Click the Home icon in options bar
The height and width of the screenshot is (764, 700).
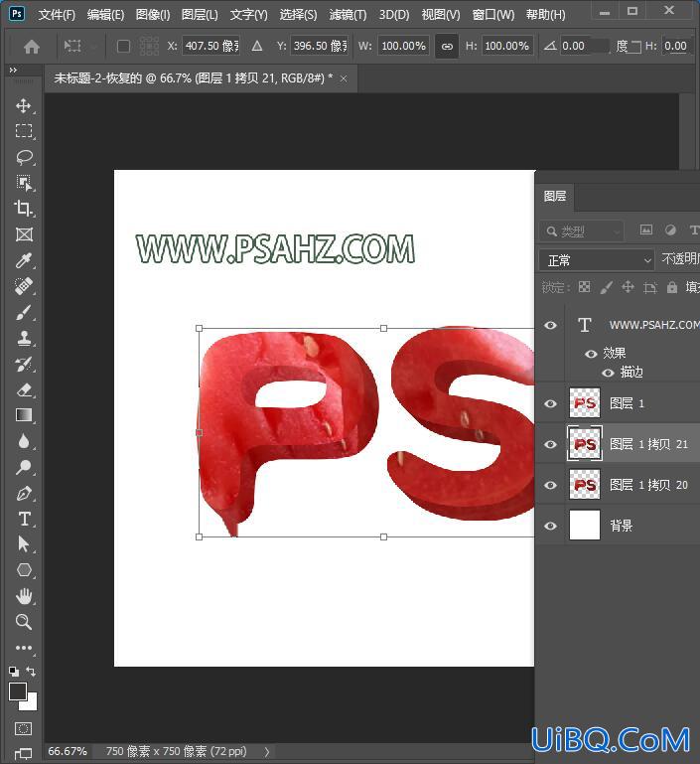32,47
